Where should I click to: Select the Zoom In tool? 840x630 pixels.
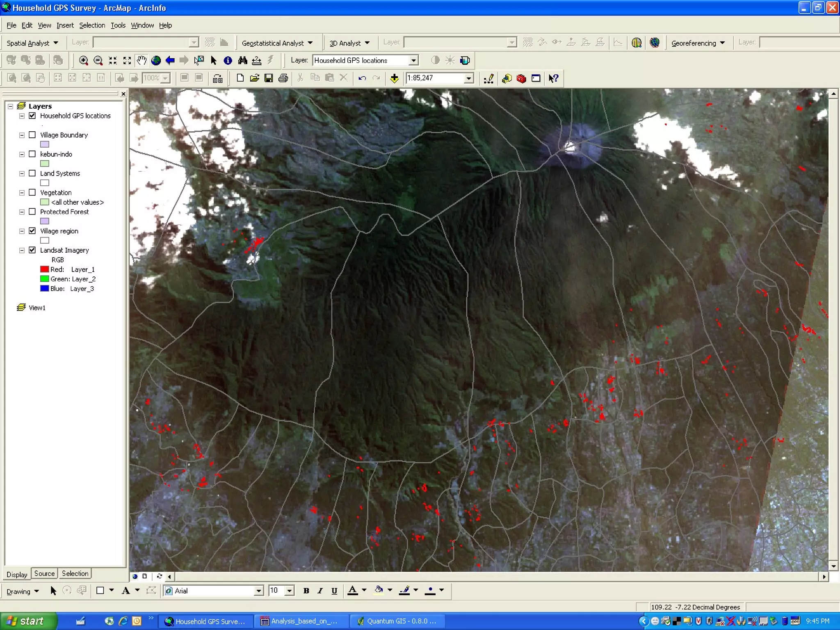click(x=83, y=61)
